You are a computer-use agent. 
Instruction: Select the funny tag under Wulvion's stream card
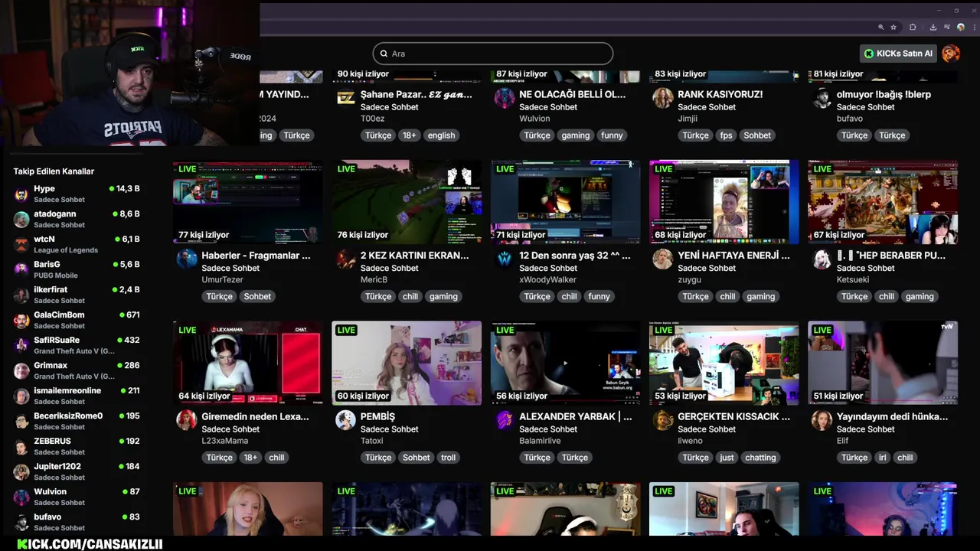(612, 135)
